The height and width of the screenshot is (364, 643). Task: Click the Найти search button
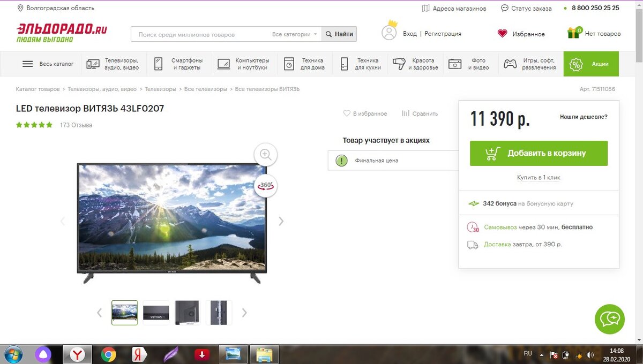[x=339, y=34]
